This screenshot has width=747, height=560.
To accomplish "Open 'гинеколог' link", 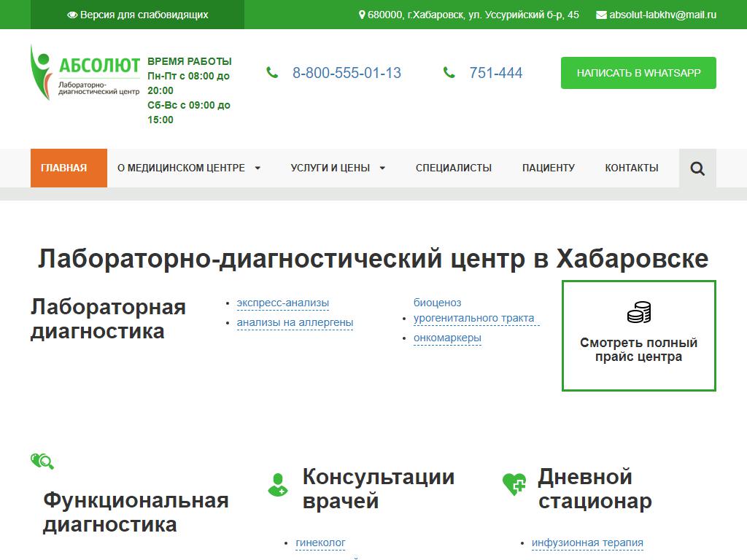I will coord(321,542).
